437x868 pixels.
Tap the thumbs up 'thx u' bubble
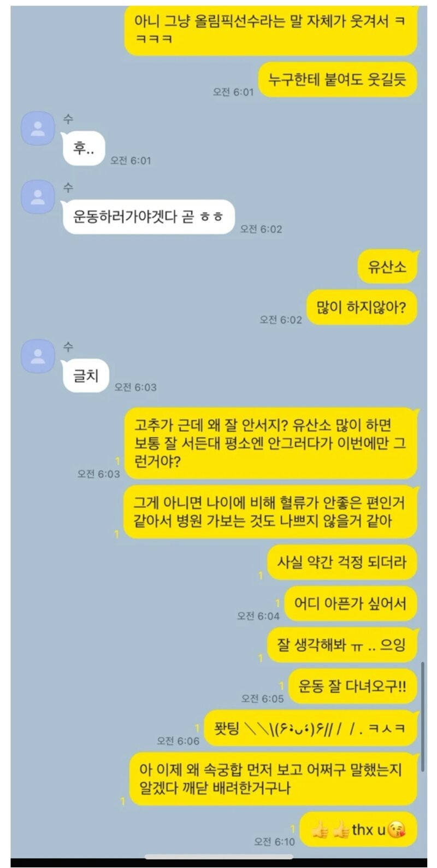coord(359,829)
